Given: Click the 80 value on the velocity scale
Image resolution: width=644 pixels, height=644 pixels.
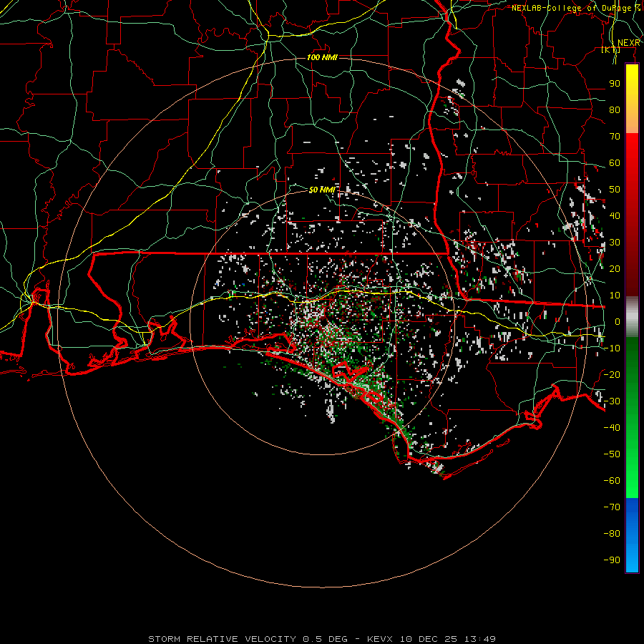Looking at the screenshot, I should pos(615,110).
